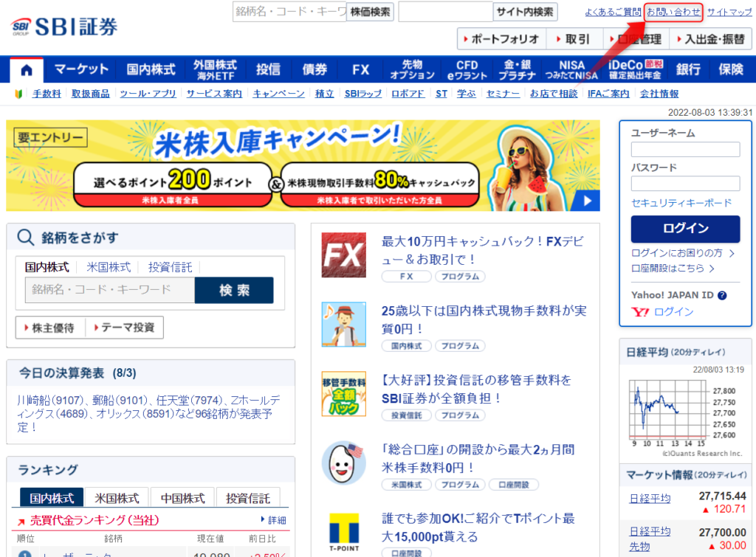Open よくあるご質問 link
The height and width of the screenshot is (557, 756).
click(x=613, y=12)
